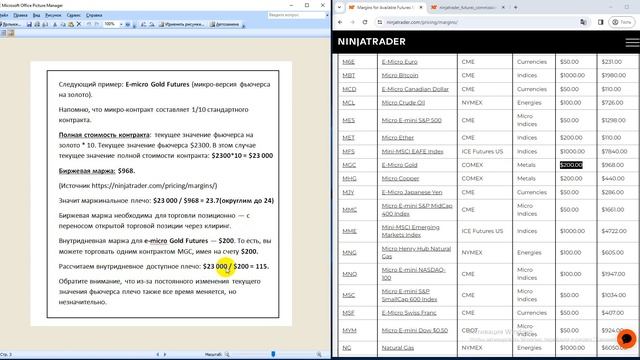Image resolution: width=640 pixels, height=360 pixels.
Task: Click Print icon in Picture Manager toolbar
Action: (37, 24)
